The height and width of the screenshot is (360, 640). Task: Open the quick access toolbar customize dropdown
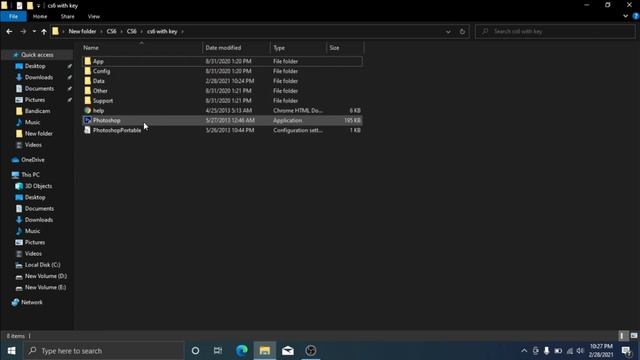[38, 6]
